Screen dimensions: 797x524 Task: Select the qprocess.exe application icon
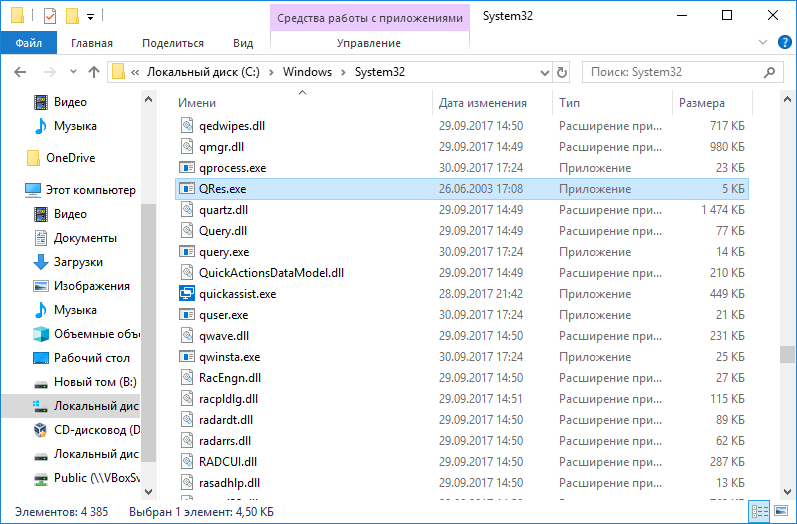click(x=187, y=168)
